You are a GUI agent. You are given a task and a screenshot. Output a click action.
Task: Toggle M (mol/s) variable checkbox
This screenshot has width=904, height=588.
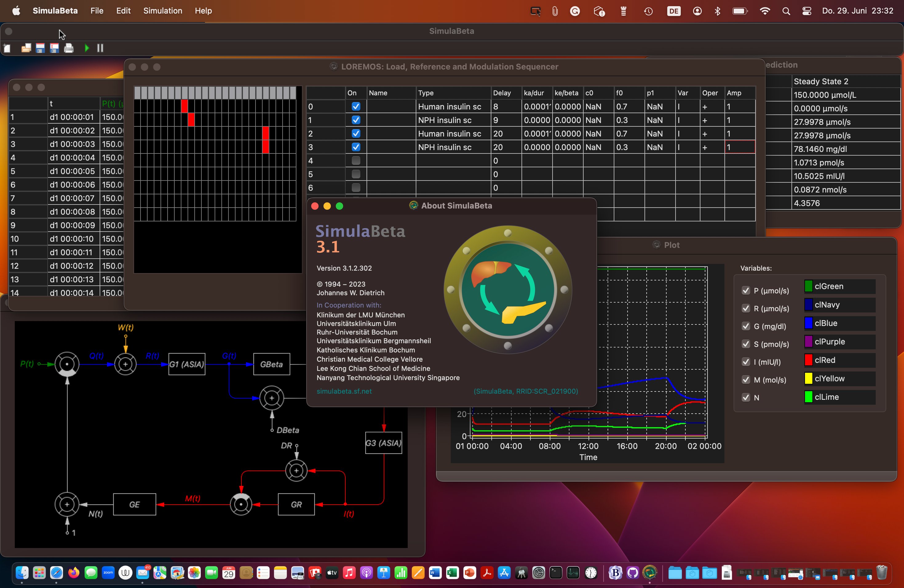(x=746, y=380)
